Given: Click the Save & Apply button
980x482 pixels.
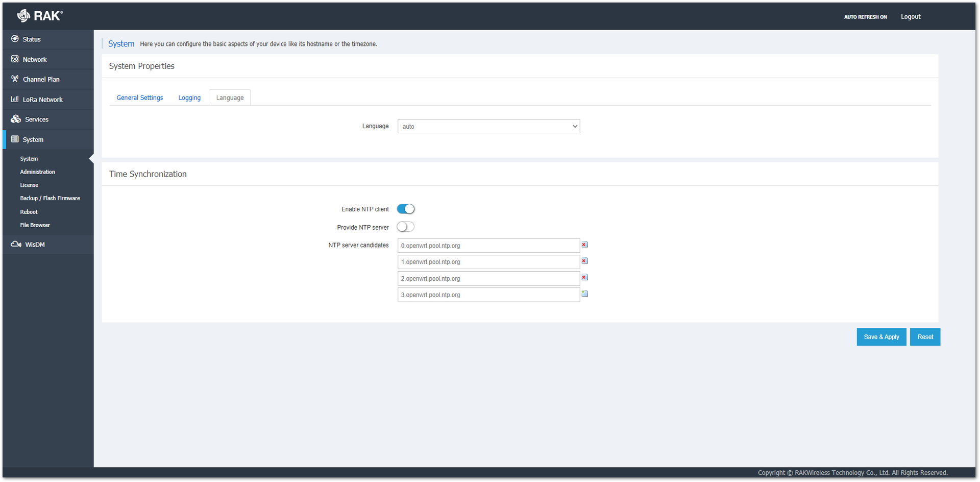Looking at the screenshot, I should pos(881,337).
